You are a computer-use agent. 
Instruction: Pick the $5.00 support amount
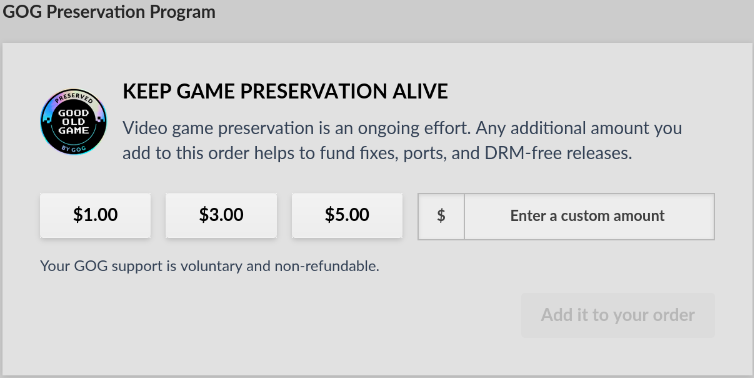coord(347,215)
